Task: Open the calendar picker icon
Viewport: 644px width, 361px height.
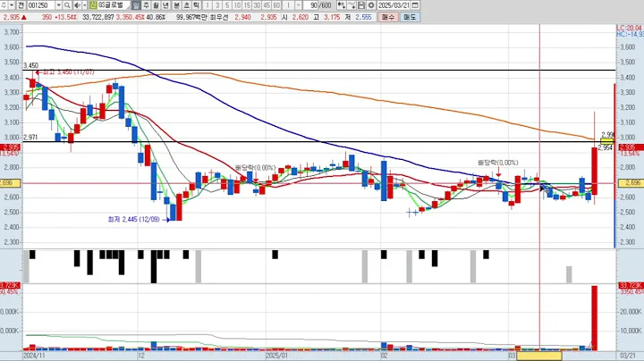Action: [415, 5]
